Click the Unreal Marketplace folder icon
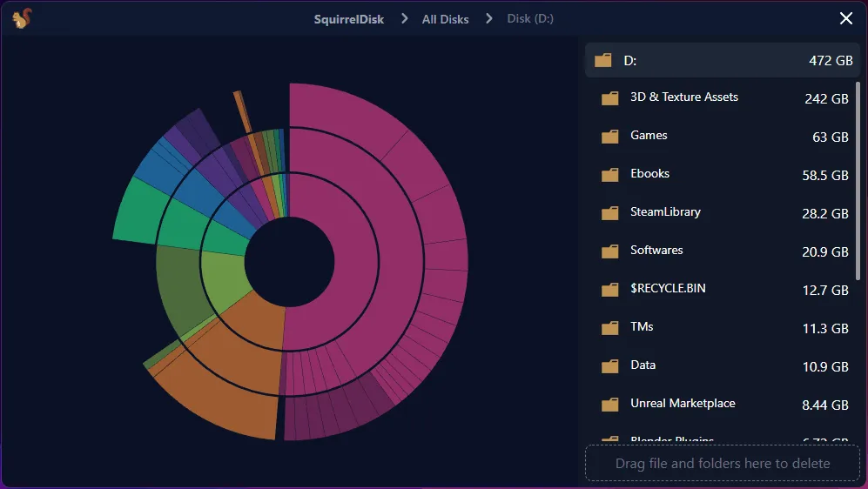Viewport: 868px width, 489px height. (x=609, y=405)
